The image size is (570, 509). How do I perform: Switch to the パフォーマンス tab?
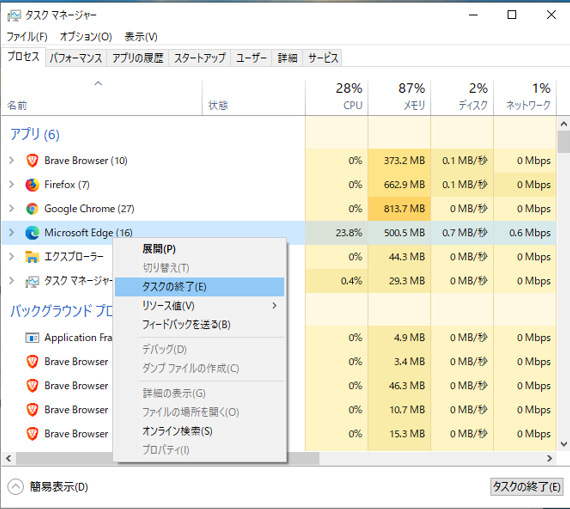[76, 58]
